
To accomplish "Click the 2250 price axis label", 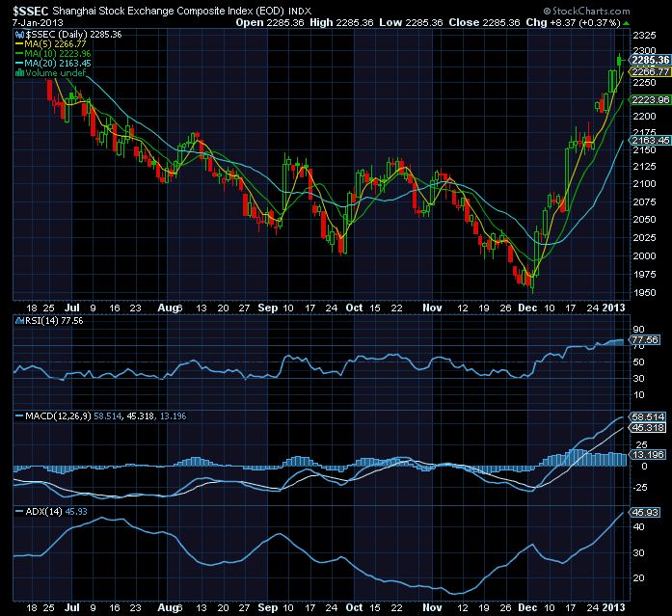I will click(645, 83).
